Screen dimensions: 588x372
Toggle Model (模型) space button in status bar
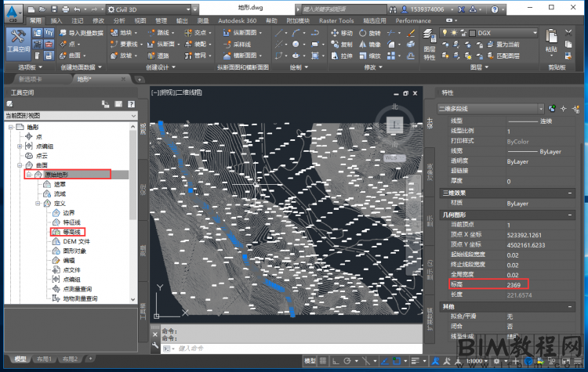(310, 361)
